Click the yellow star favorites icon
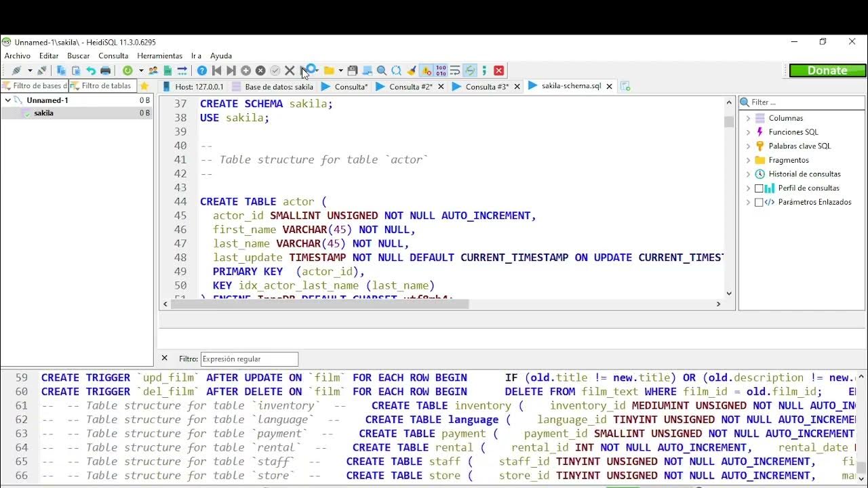This screenshot has width=868, height=488. point(144,86)
